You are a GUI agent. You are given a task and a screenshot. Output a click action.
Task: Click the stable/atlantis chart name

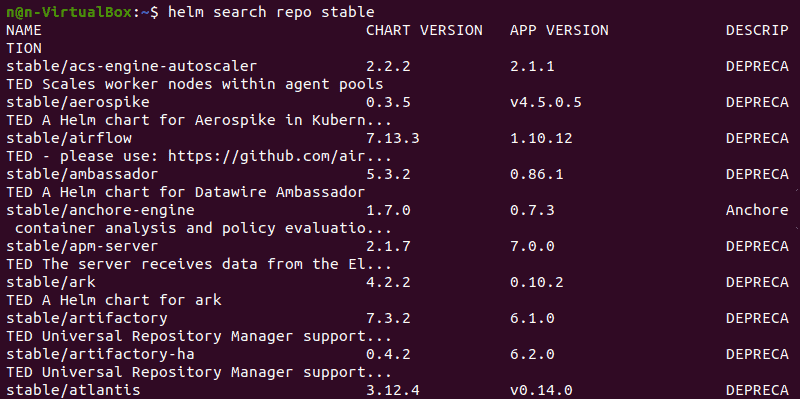(73, 390)
